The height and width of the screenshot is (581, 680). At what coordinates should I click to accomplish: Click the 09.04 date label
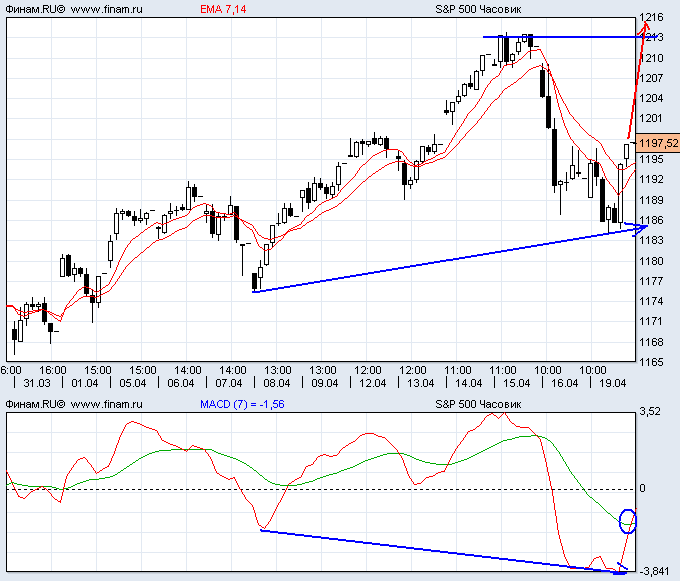325,383
